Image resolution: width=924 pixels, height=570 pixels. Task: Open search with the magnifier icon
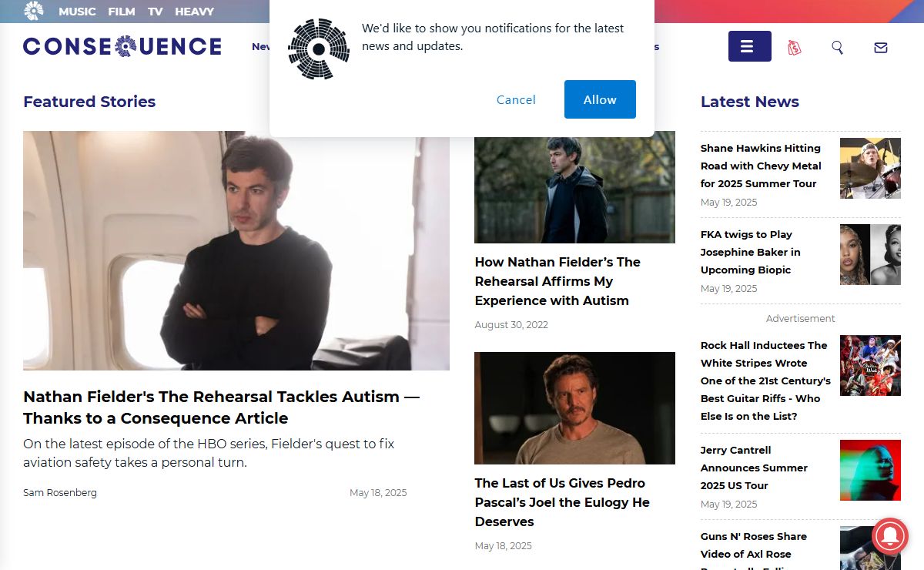[x=838, y=48]
